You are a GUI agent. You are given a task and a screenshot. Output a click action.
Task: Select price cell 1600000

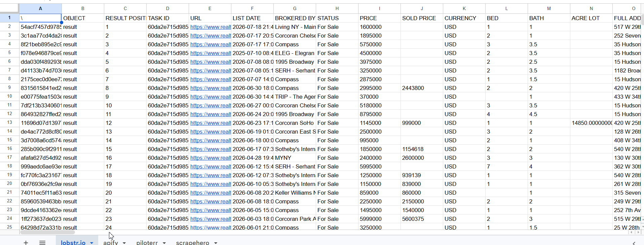[379, 27]
